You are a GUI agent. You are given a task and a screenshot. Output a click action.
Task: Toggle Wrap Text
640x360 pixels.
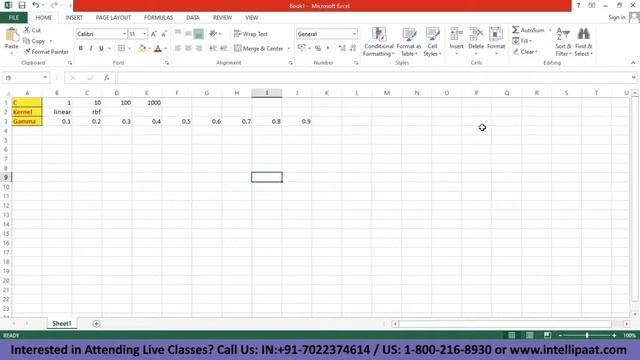(251, 34)
